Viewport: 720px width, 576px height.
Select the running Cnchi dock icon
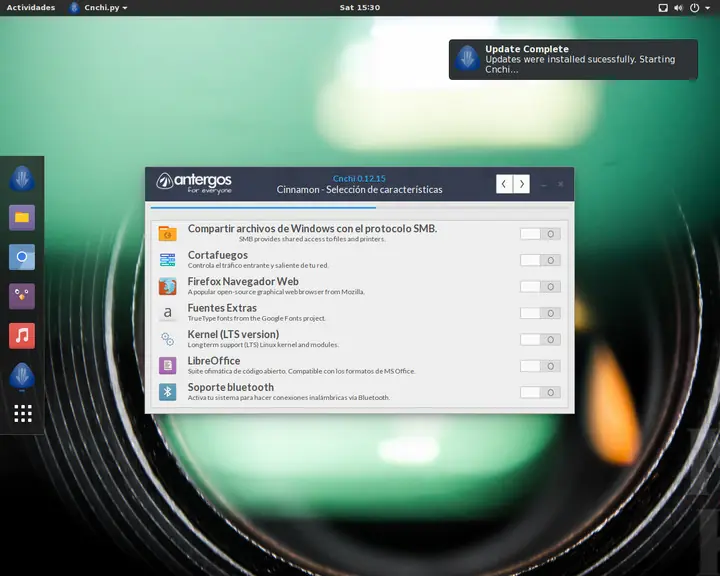(22, 376)
